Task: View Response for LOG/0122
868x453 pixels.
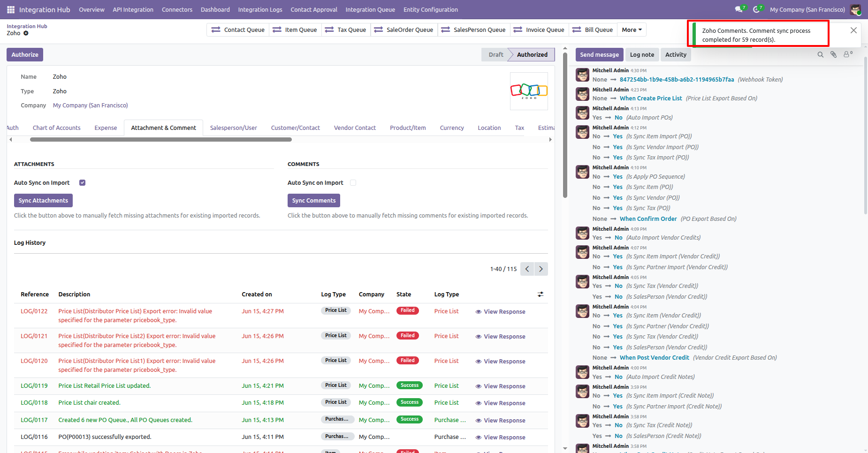Action: pos(500,311)
